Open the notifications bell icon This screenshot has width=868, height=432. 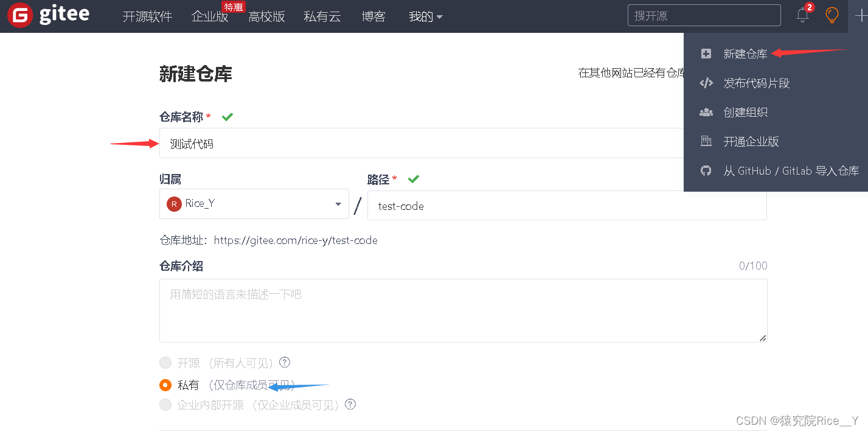pyautogui.click(x=803, y=16)
